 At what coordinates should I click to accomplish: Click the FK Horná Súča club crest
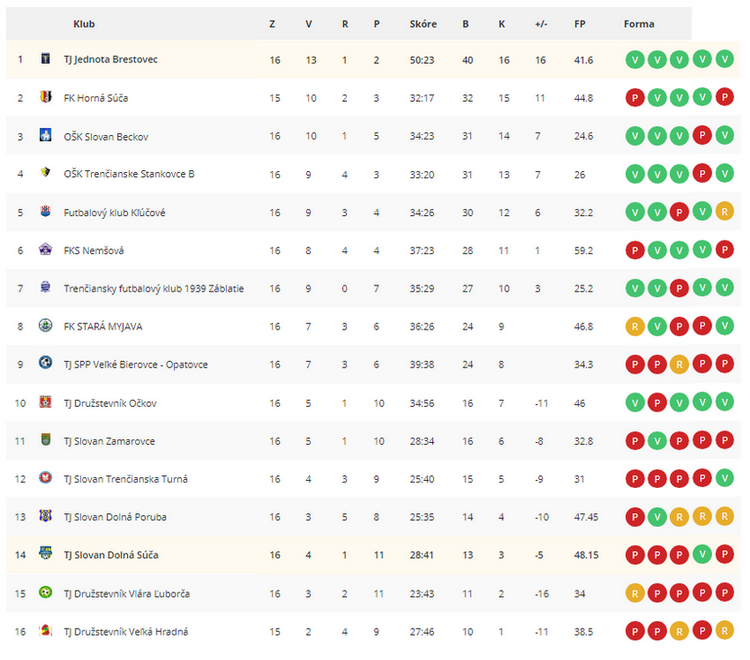[45, 97]
